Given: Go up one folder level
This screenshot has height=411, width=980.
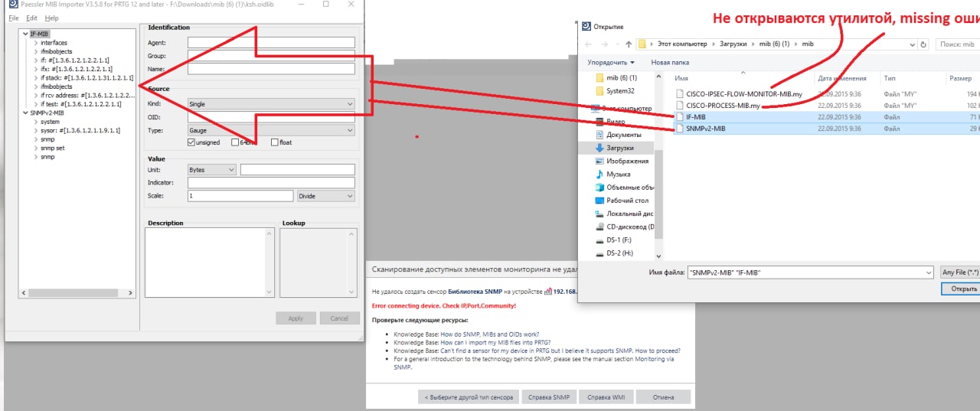Looking at the screenshot, I should coord(629,44).
